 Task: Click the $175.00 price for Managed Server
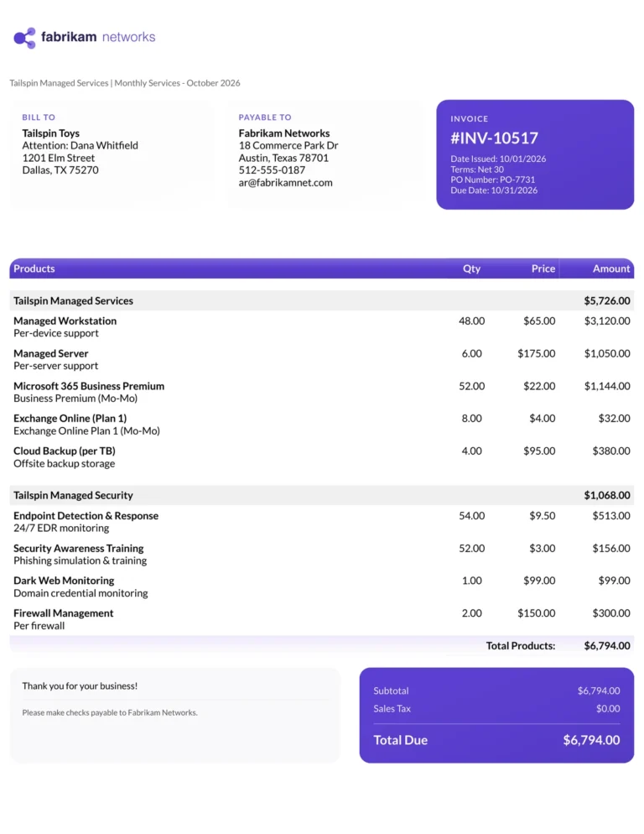click(x=536, y=353)
